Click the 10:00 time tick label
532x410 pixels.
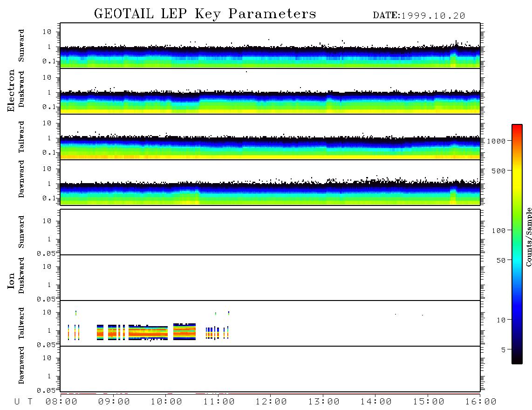pos(166,402)
